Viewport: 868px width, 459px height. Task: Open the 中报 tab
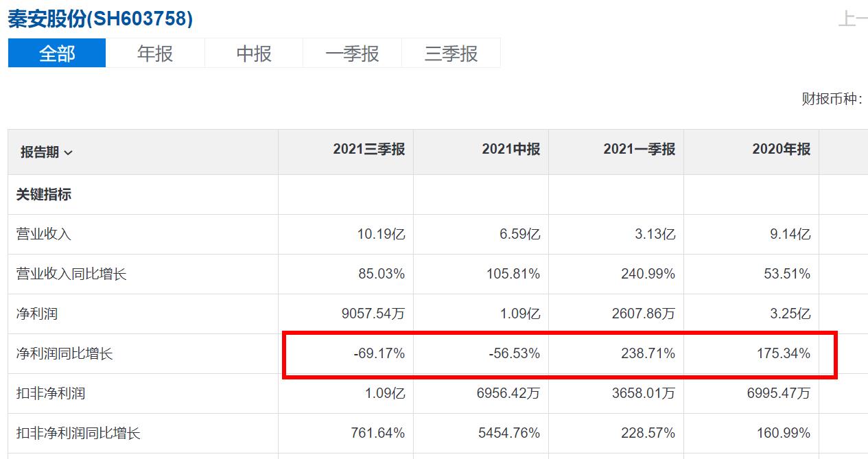[254, 54]
